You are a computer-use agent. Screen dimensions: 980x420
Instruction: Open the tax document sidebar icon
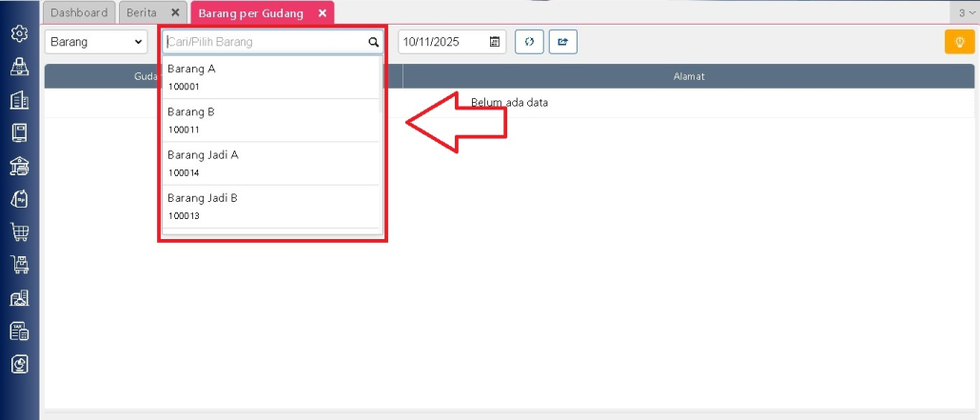19,330
